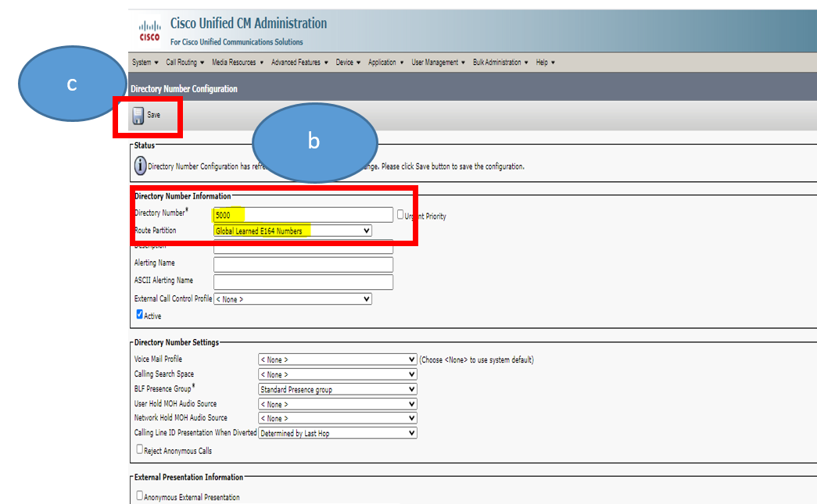Click the Save text button

154,115
